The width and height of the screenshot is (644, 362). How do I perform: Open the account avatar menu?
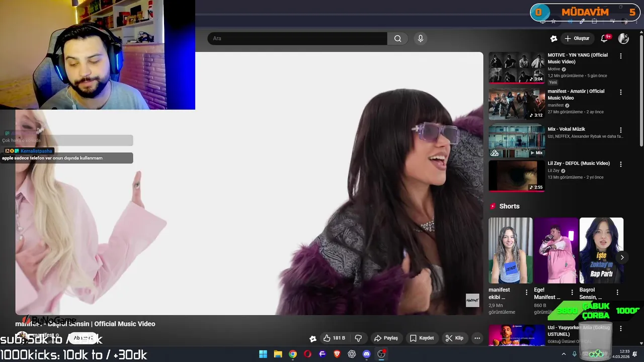(623, 39)
